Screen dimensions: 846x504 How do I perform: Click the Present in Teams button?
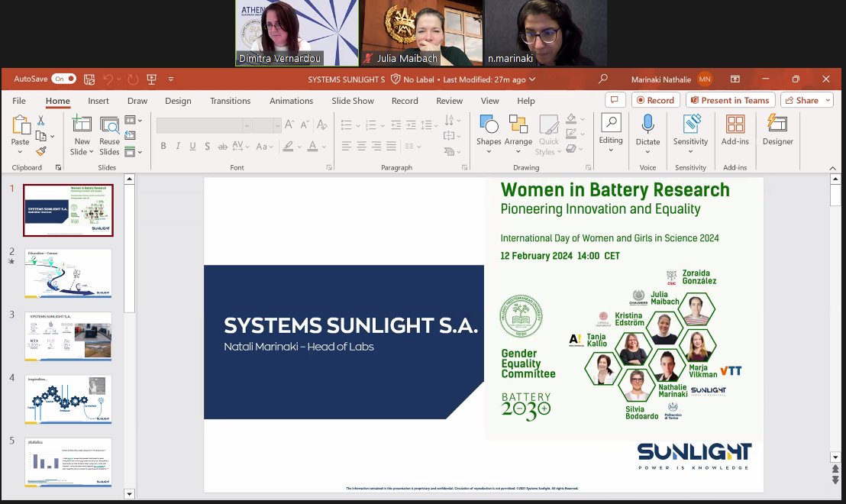click(x=731, y=100)
